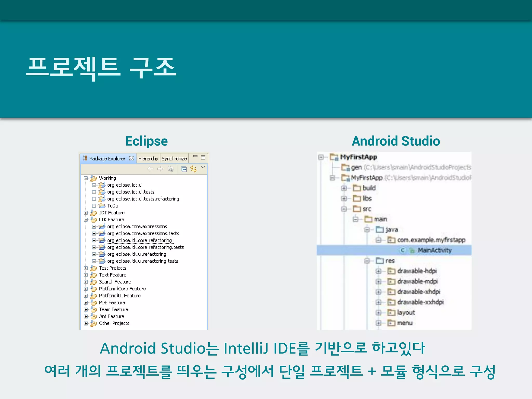Select org.eclipse.core.expressions.tests project

coord(143,233)
